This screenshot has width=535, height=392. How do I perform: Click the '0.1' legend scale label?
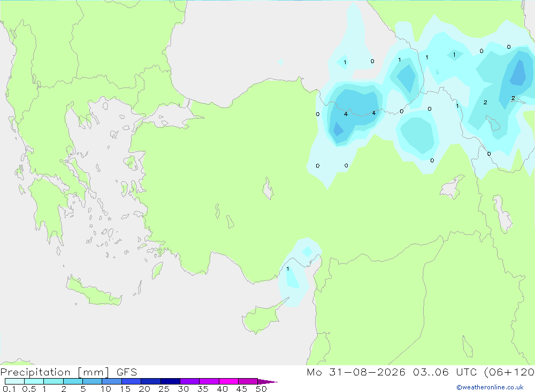pos(9,389)
